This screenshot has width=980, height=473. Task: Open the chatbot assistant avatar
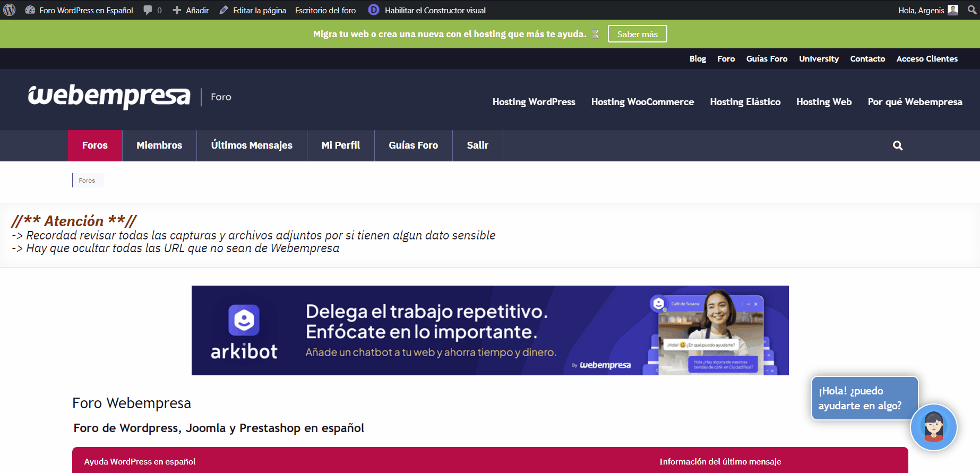(x=933, y=427)
